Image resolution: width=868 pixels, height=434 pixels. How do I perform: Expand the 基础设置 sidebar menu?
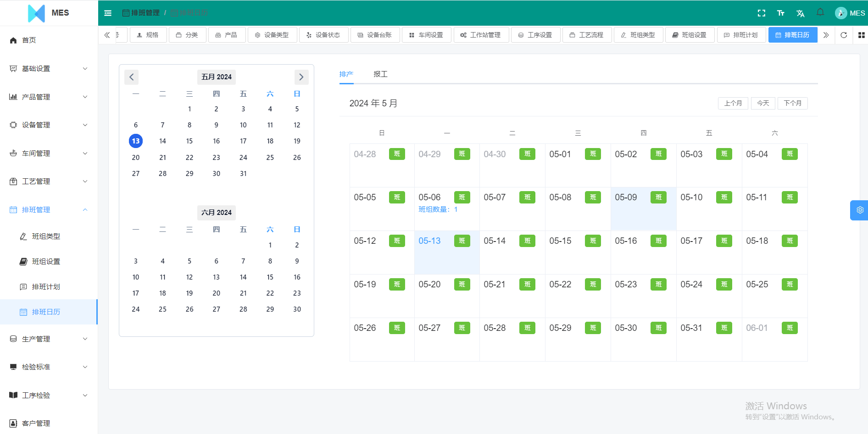click(49, 69)
